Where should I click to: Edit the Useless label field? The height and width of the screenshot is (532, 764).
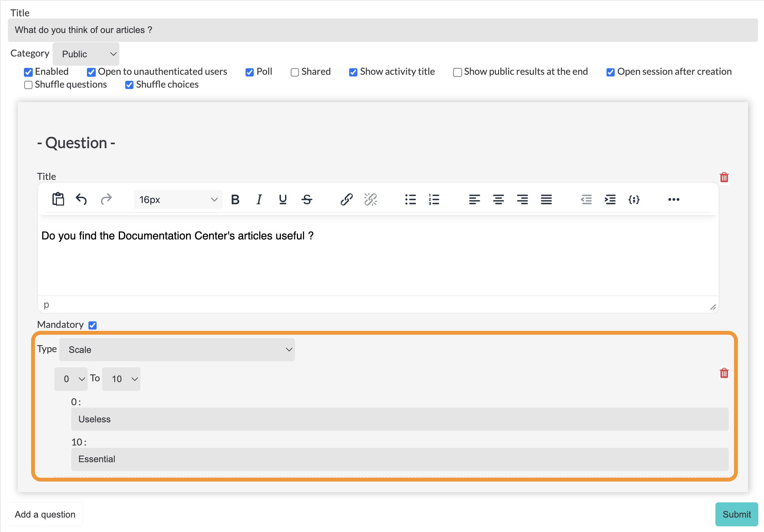(x=400, y=419)
